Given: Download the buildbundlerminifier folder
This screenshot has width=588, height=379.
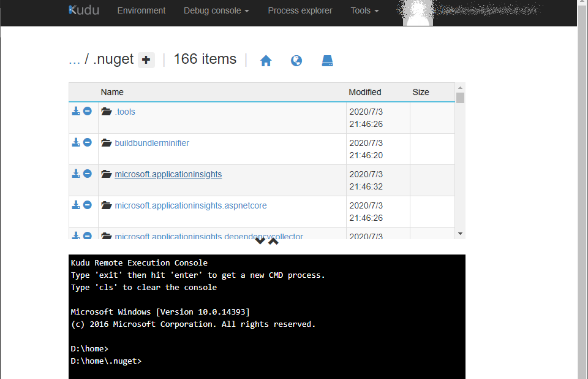Looking at the screenshot, I should pyautogui.click(x=76, y=142).
